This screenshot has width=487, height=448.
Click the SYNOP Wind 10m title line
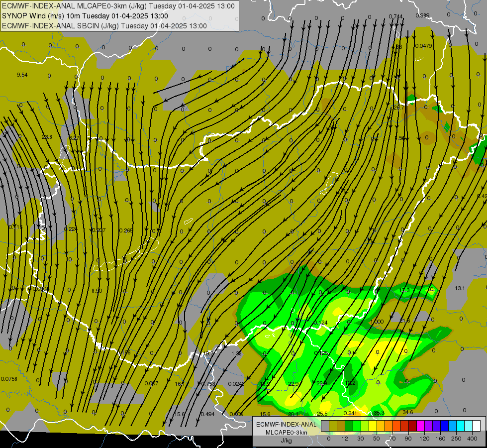[x=85, y=16]
